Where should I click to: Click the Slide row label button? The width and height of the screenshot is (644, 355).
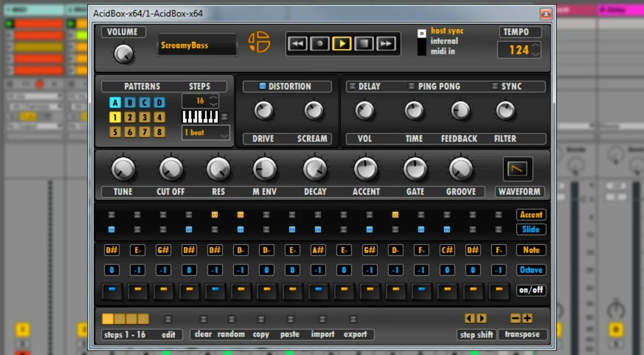click(531, 229)
